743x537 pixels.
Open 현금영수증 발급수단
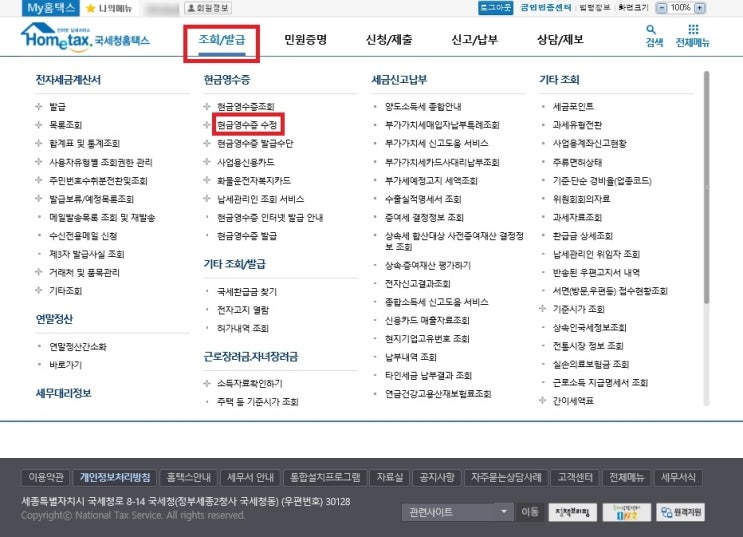(255, 144)
